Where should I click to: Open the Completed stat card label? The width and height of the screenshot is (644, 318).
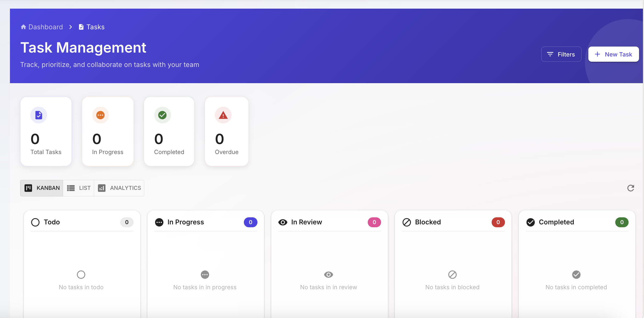pos(169,152)
